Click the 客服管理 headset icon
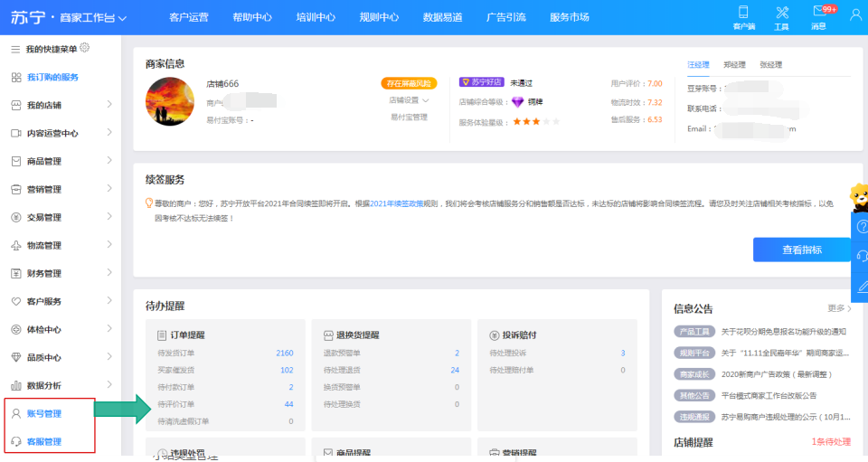868x462 pixels. coord(16,441)
